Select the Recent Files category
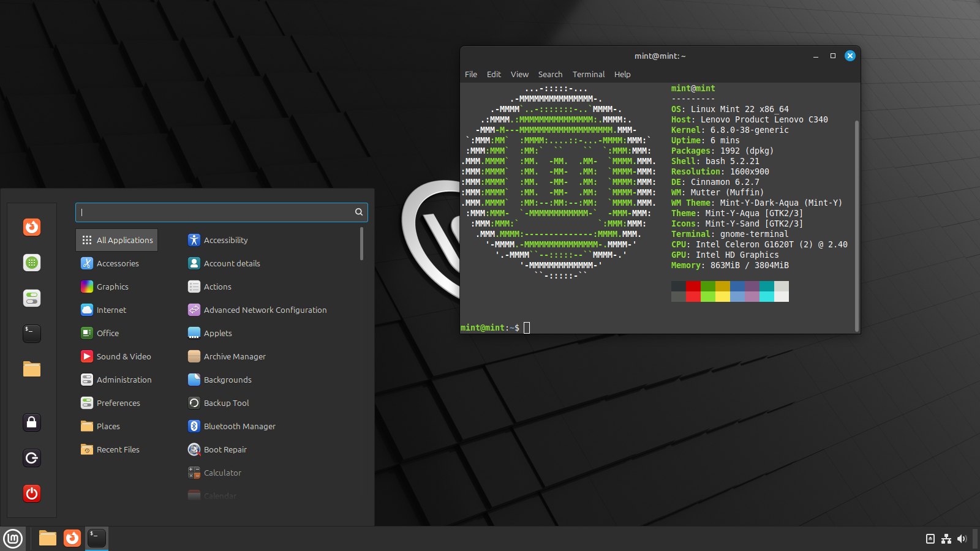Viewport: 980px width, 551px height. pos(116,449)
